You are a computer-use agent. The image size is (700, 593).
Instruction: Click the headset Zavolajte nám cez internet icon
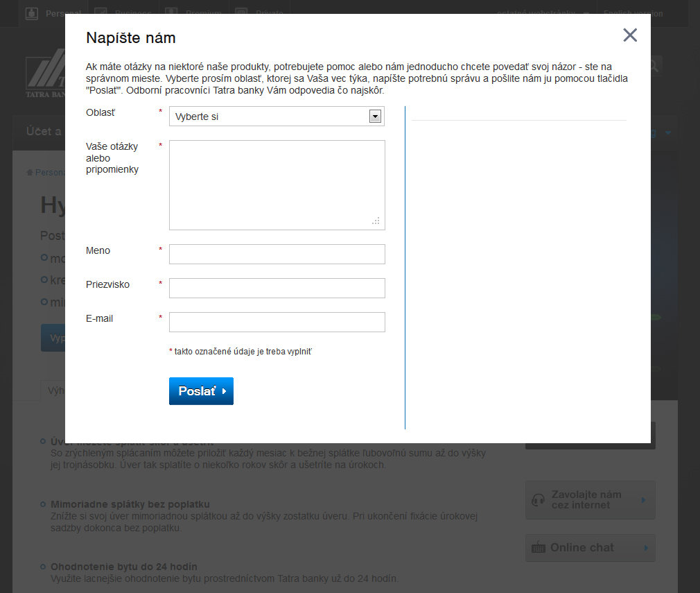point(538,500)
